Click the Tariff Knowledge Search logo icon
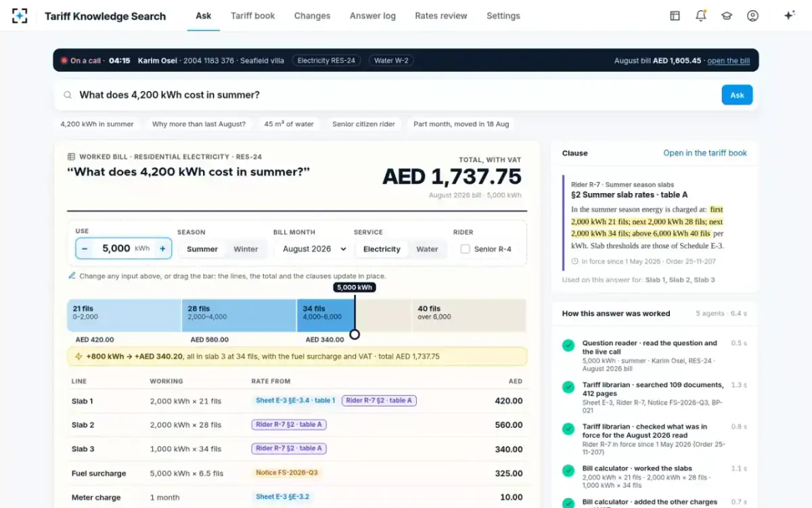Image resolution: width=812 pixels, height=508 pixels. point(20,16)
